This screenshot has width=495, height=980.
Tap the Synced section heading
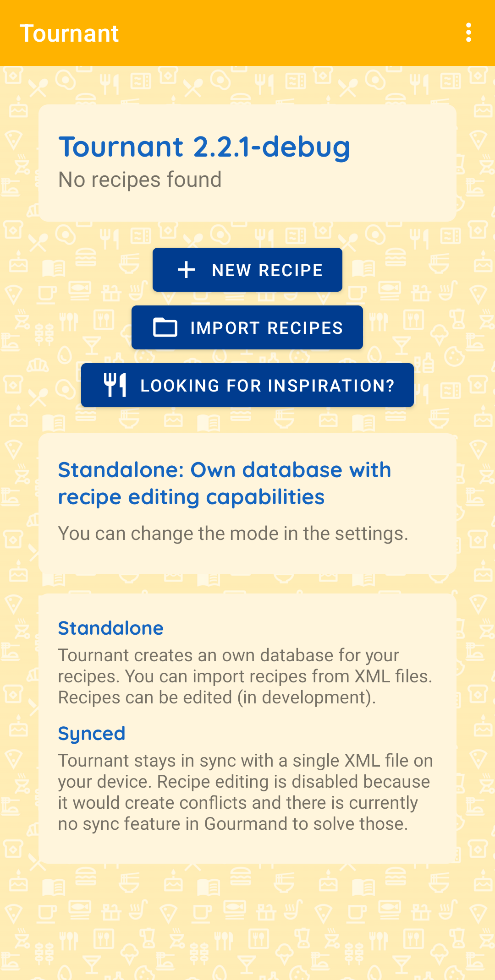(x=92, y=733)
